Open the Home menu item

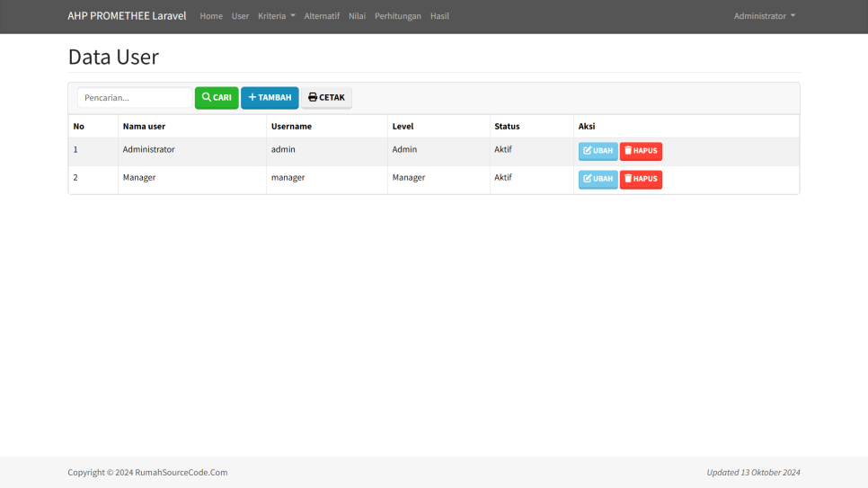211,16
